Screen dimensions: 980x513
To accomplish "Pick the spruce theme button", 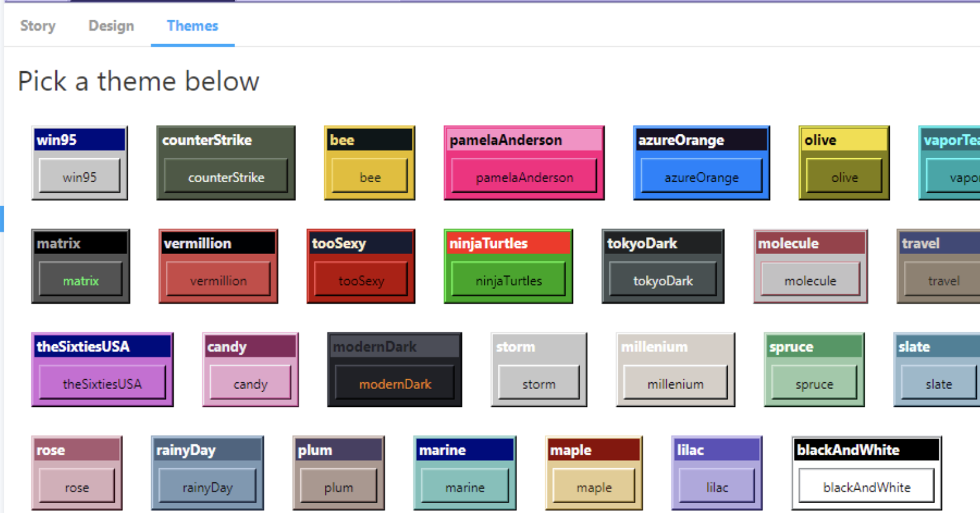I will pyautogui.click(x=814, y=384).
